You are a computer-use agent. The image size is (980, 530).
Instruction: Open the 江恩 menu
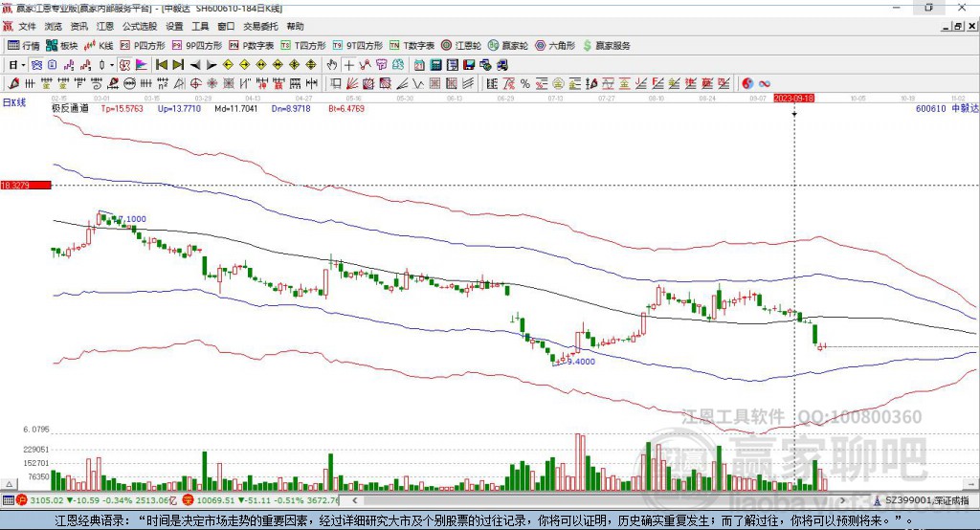105,26
